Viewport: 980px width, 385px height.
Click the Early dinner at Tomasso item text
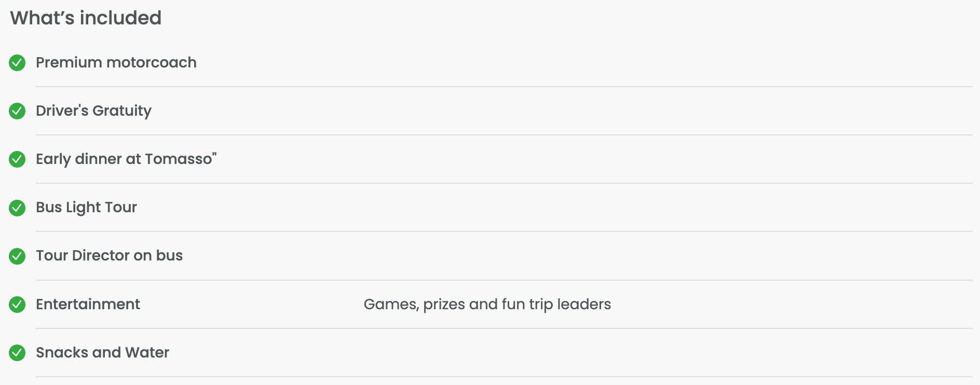coord(126,159)
